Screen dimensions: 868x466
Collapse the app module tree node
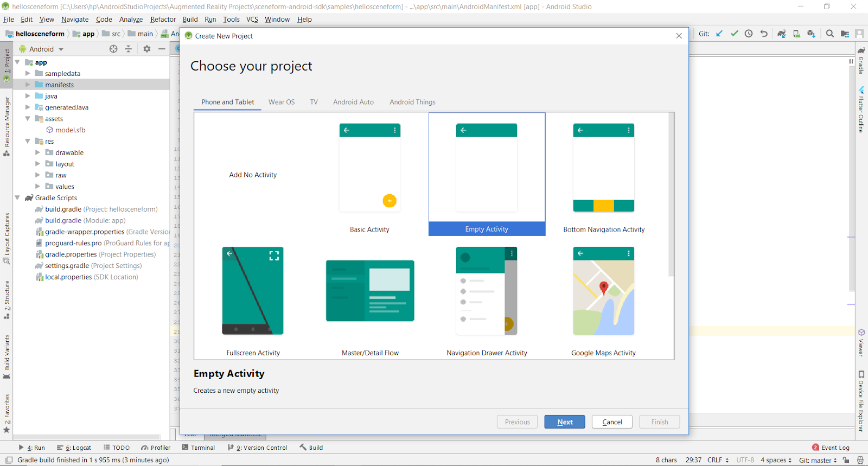17,62
